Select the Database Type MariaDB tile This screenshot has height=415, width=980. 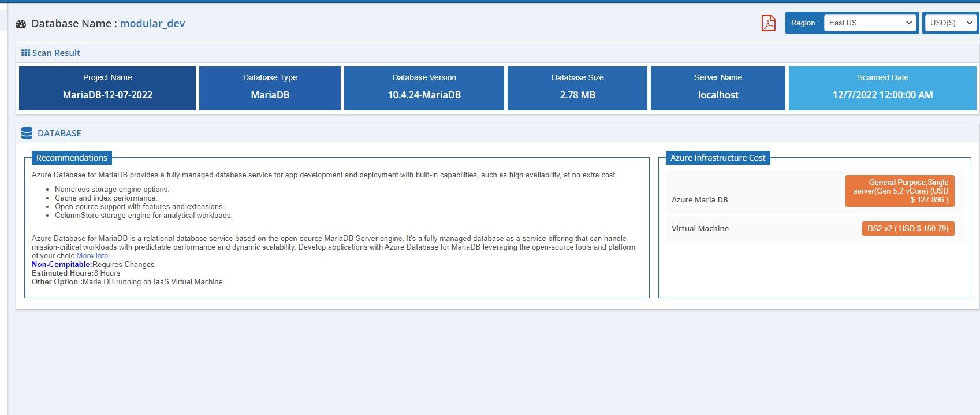click(270, 88)
